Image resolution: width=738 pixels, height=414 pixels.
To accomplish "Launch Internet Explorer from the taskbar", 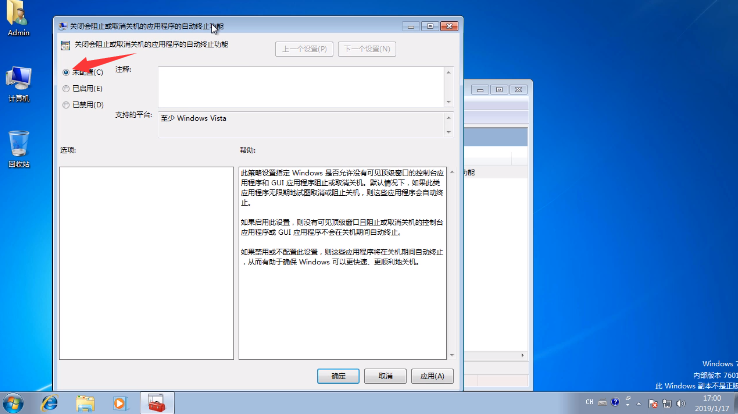I will click(48, 402).
